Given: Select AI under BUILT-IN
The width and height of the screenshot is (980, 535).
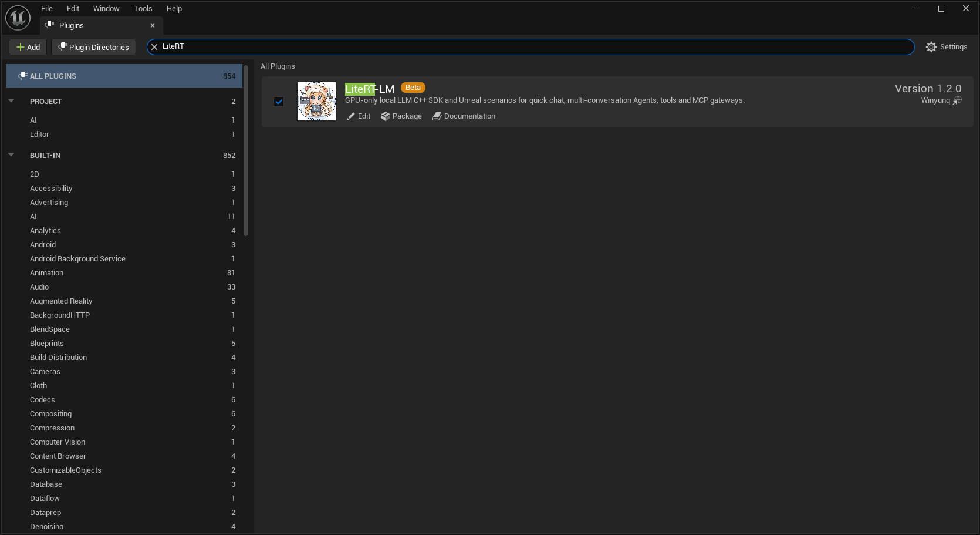Looking at the screenshot, I should click(124, 216).
